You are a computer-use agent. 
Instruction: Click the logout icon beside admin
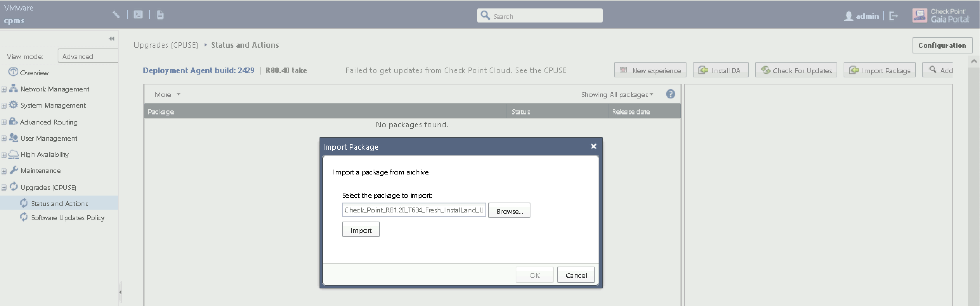coord(894,16)
